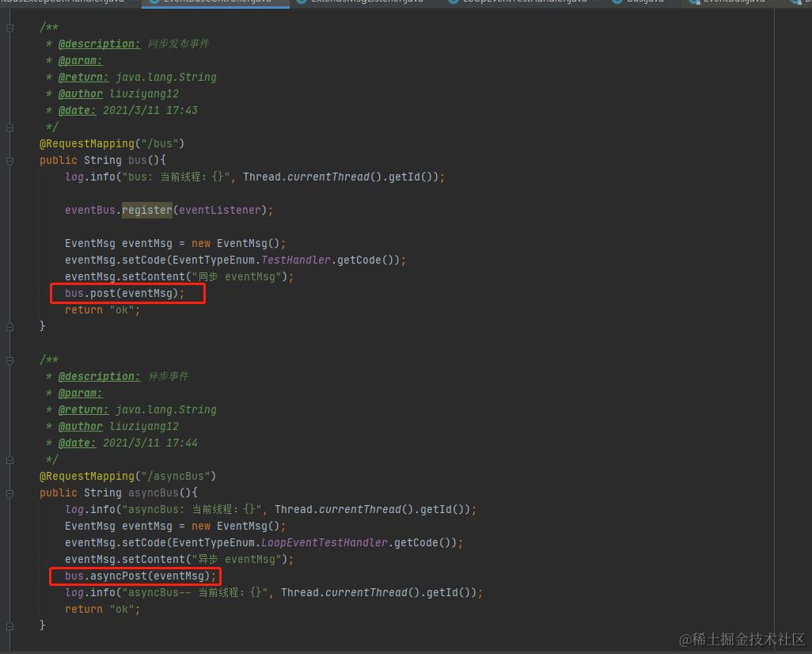Collapse the Javadoc comment above the bus method
The height and width of the screenshot is (654, 812).
pos(9,28)
